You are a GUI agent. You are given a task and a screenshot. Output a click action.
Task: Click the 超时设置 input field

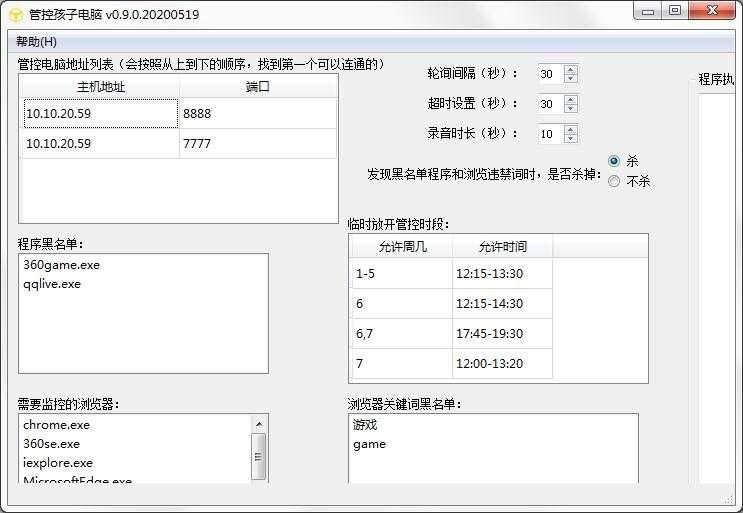[x=551, y=104]
